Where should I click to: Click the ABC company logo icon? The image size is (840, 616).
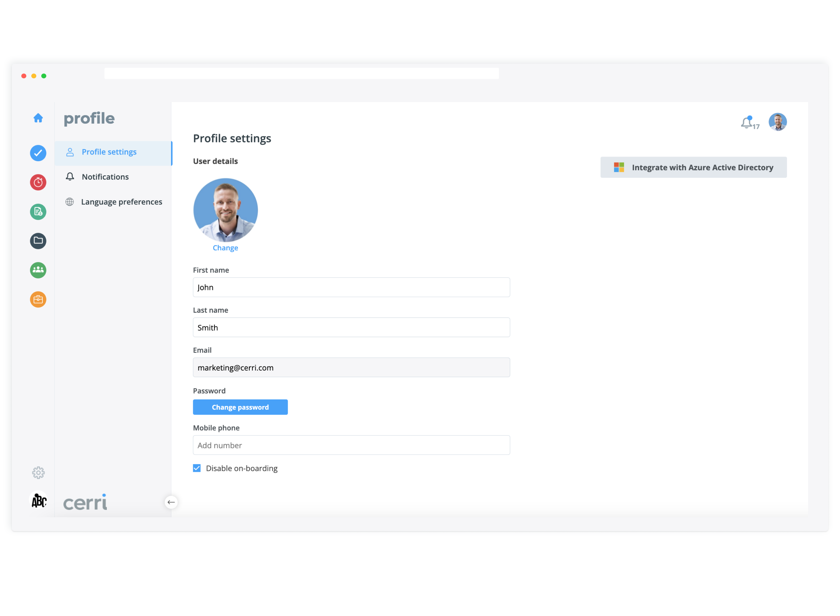point(39,500)
